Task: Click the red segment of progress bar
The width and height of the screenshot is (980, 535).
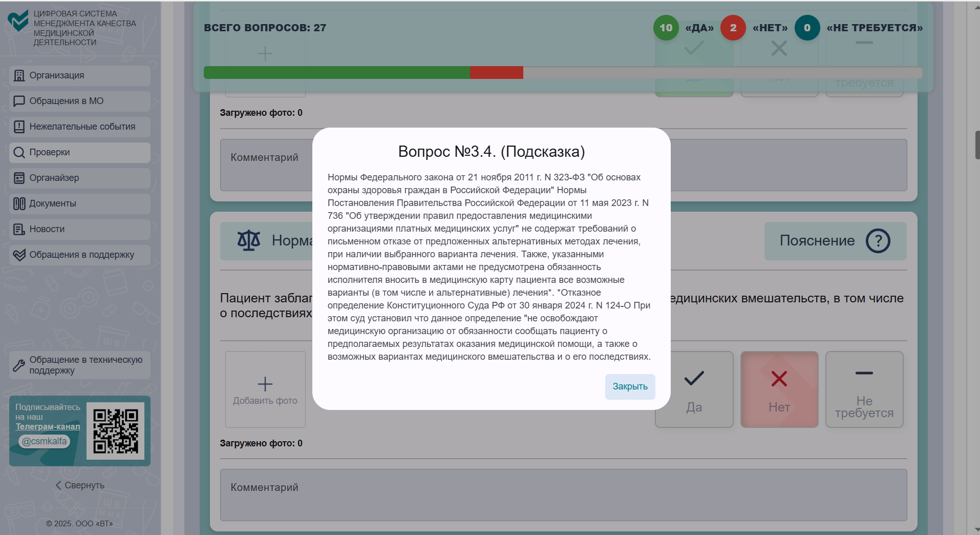Action: coord(496,72)
